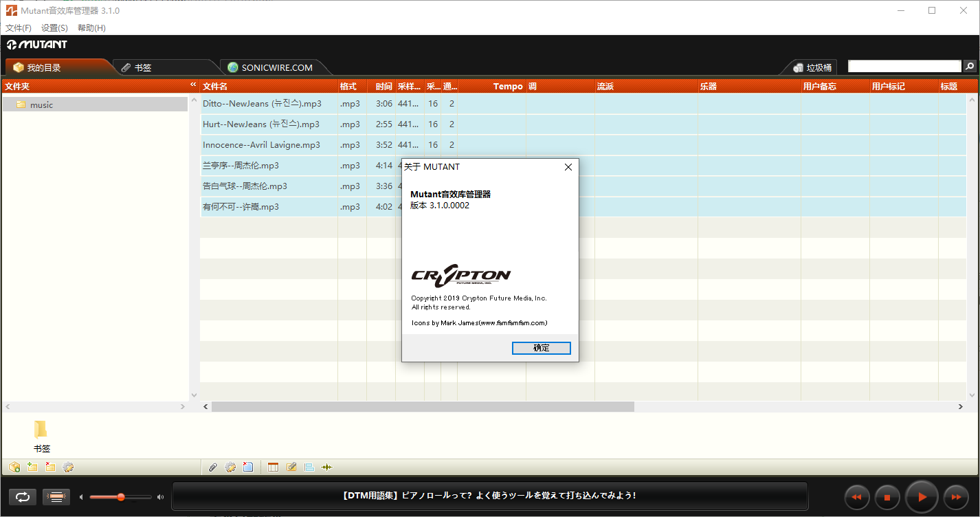Click the 标题 column header
The width and height of the screenshot is (980, 517).
coord(958,87)
